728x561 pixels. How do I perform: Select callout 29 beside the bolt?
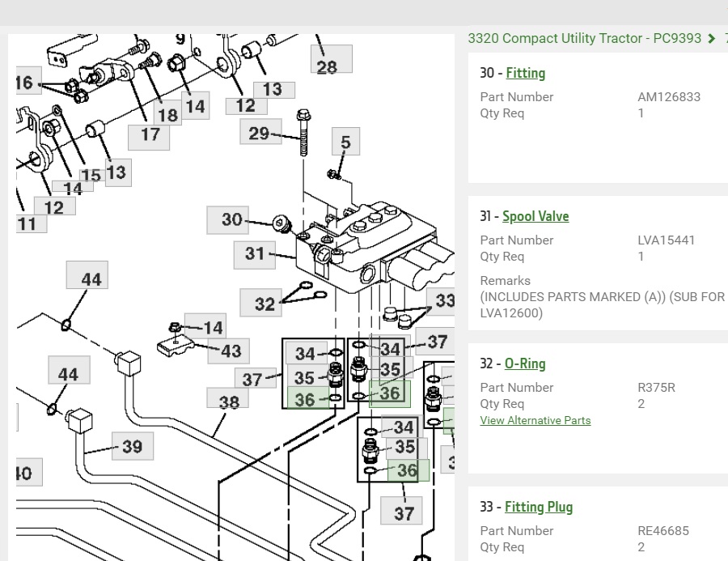(260, 133)
